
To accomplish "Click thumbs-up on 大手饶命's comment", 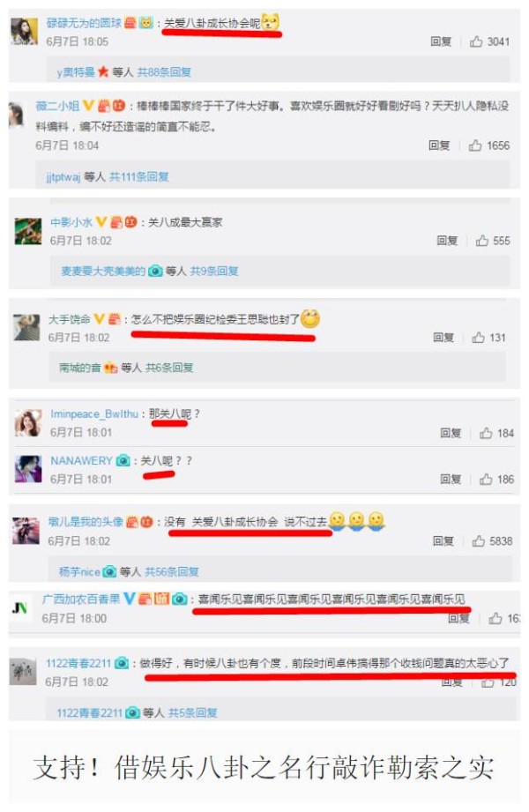I will pos(478,338).
